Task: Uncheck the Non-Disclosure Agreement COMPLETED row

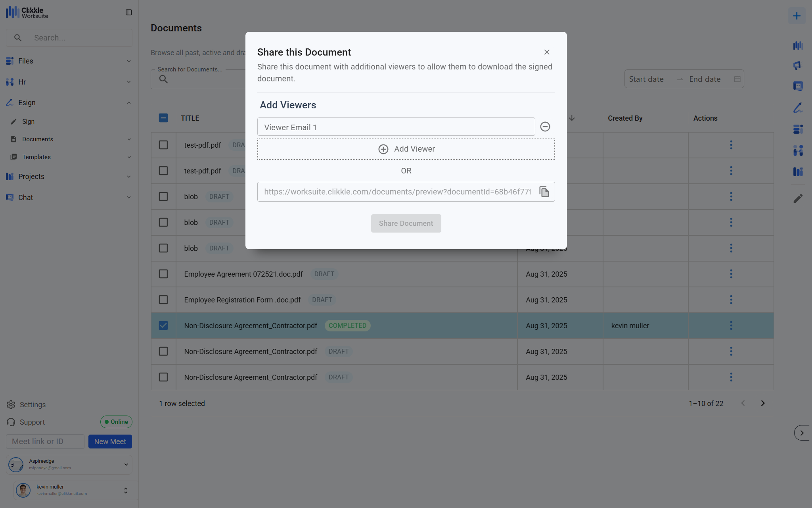Action: pyautogui.click(x=163, y=325)
